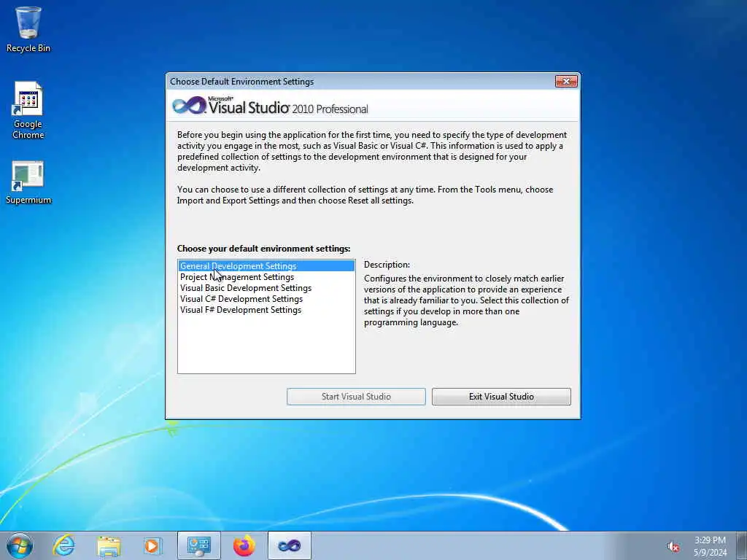Open Windows Media Player taskbar icon

click(152, 545)
